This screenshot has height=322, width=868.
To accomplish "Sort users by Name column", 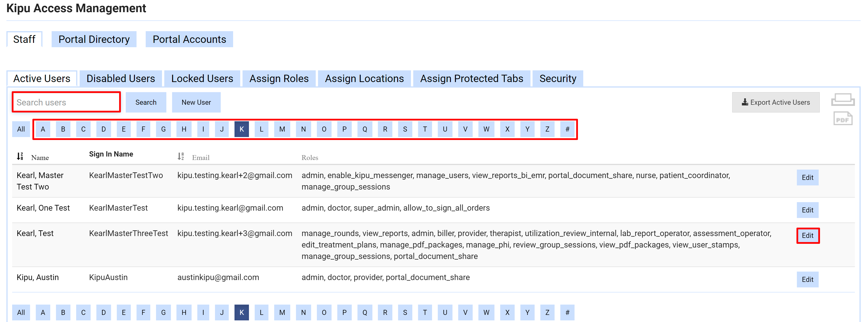I will pos(20,155).
